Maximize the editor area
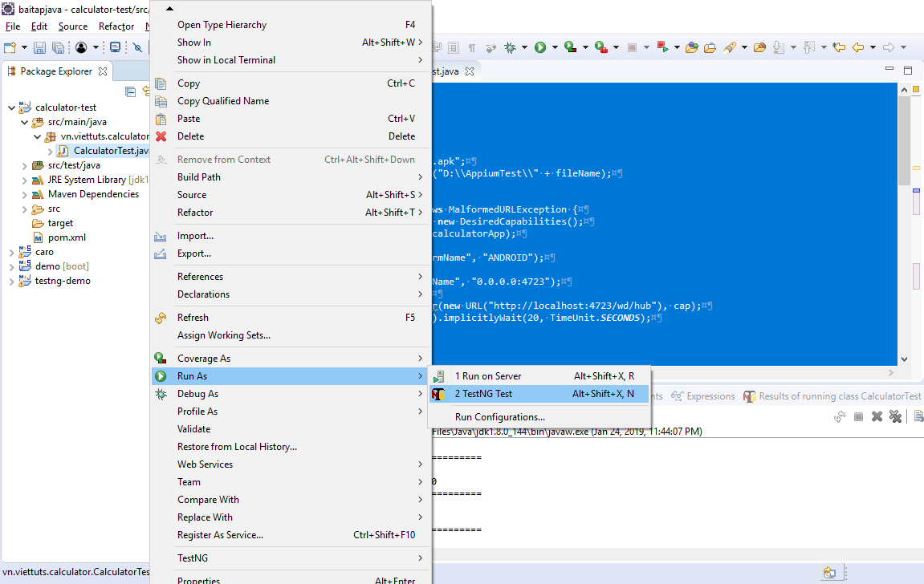The image size is (924, 584). [x=908, y=70]
